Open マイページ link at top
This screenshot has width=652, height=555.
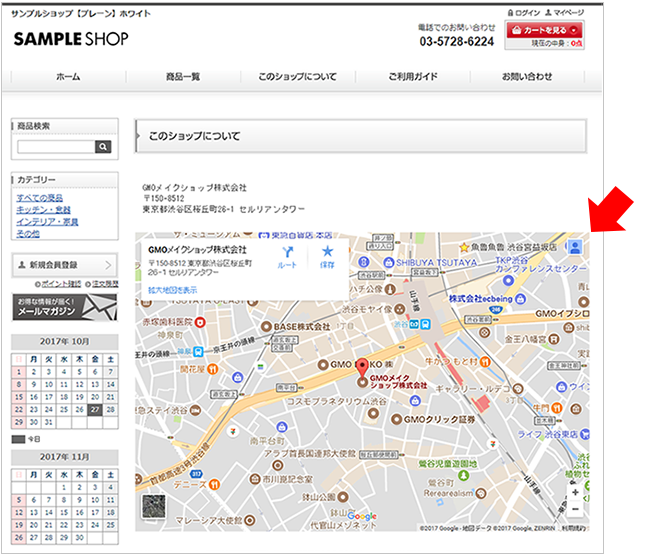coord(564,13)
